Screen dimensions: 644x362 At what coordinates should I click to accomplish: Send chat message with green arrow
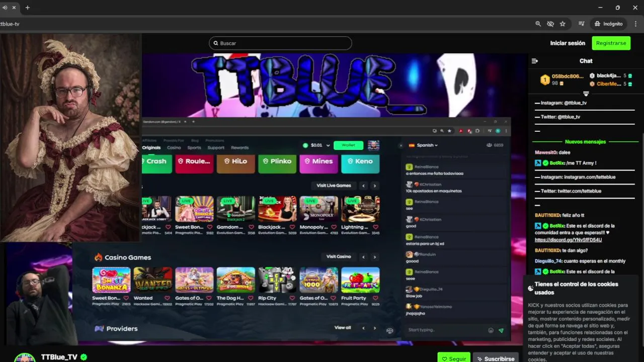(501, 330)
